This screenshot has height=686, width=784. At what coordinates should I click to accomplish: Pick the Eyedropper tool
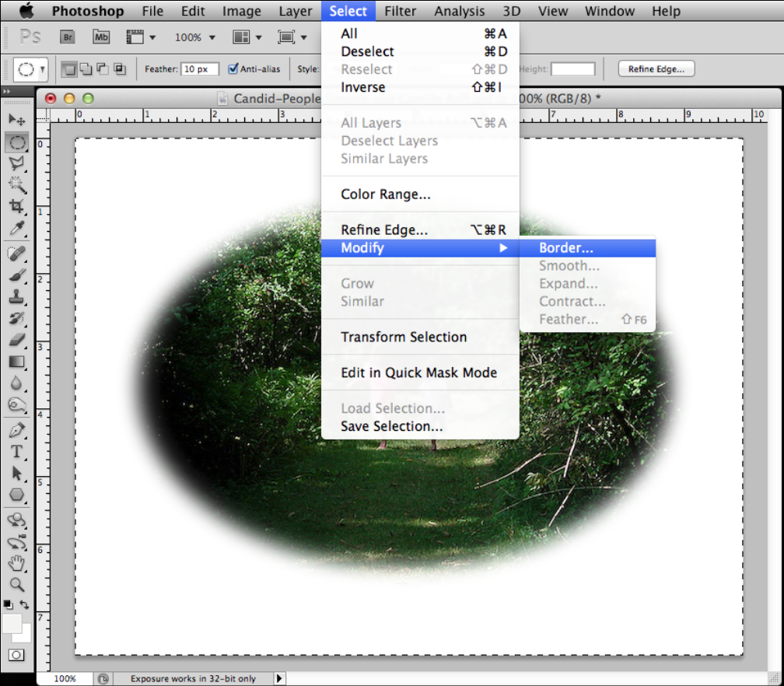coord(17,228)
